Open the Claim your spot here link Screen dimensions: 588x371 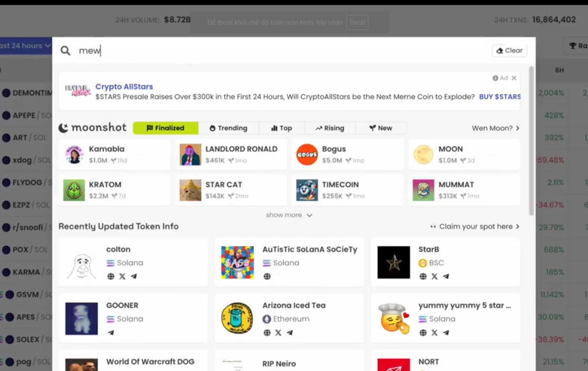pos(475,226)
